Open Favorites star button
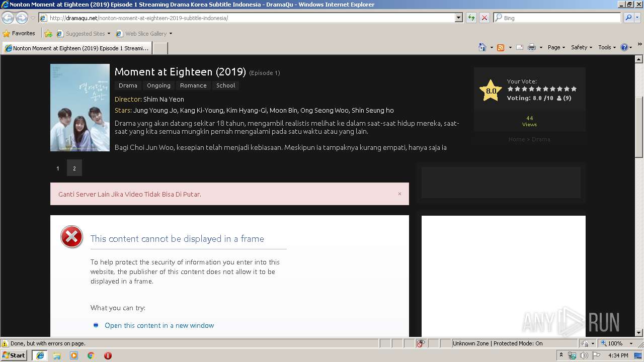Viewport: 644px width, 362px height. tap(19, 34)
